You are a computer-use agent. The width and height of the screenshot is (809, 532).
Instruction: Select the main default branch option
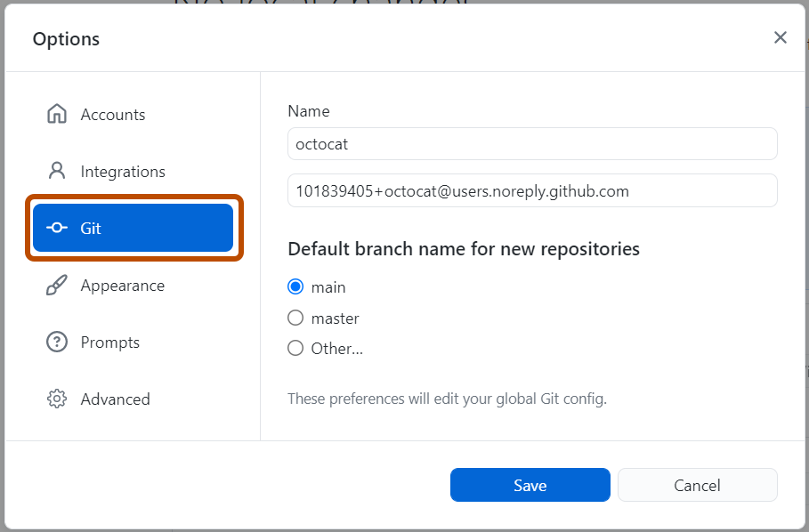(295, 286)
